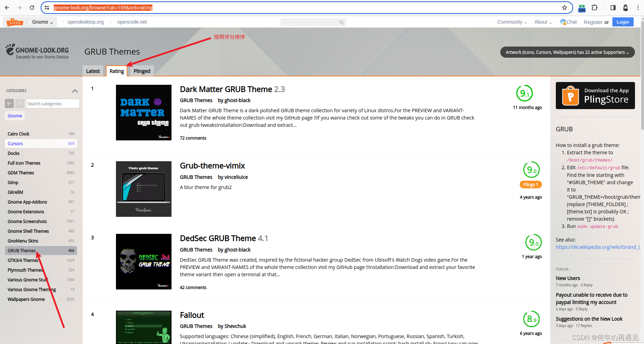The image size is (644, 344).
Task: Expand the FORUM section link
Action: pos(563,269)
